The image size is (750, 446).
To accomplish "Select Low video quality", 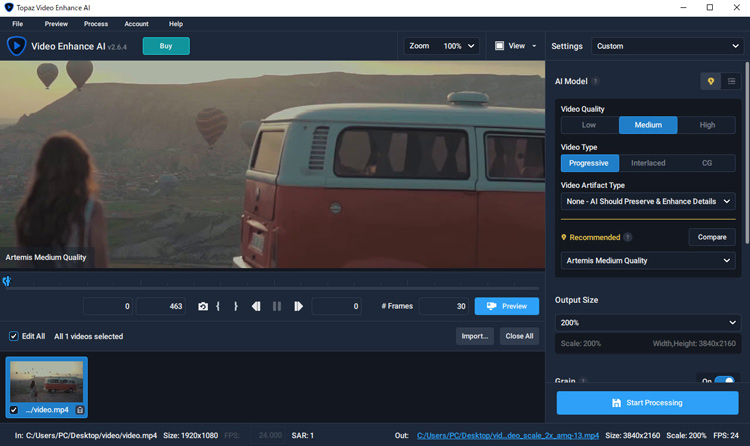I will point(589,125).
